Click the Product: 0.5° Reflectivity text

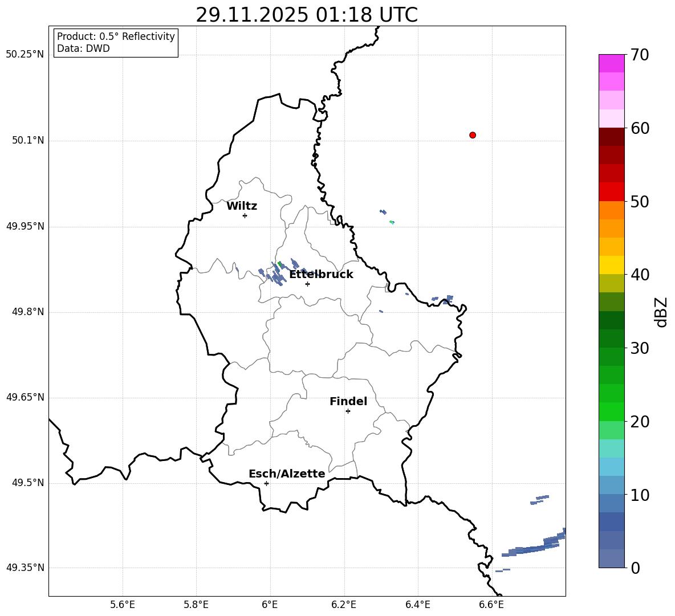(x=116, y=36)
